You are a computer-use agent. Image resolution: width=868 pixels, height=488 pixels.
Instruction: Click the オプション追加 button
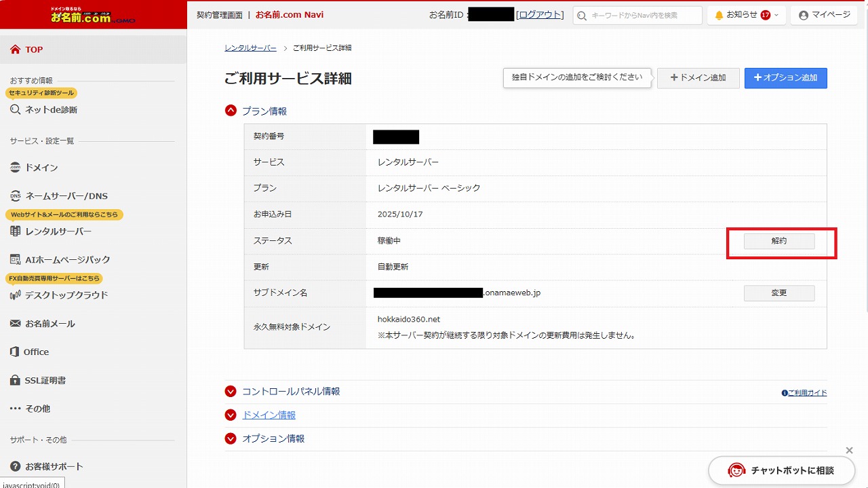[x=785, y=78]
